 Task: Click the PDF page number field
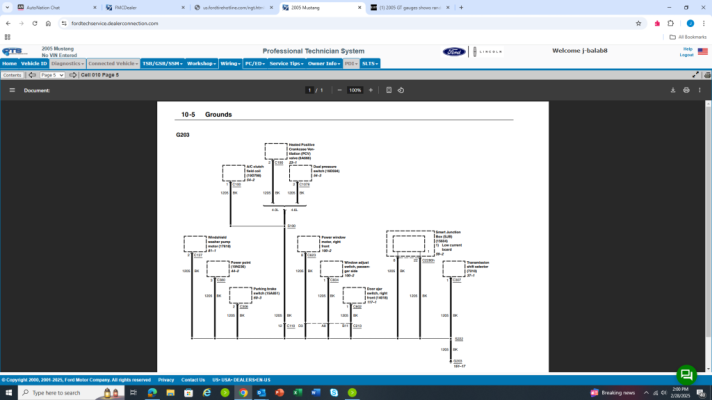[x=310, y=90]
